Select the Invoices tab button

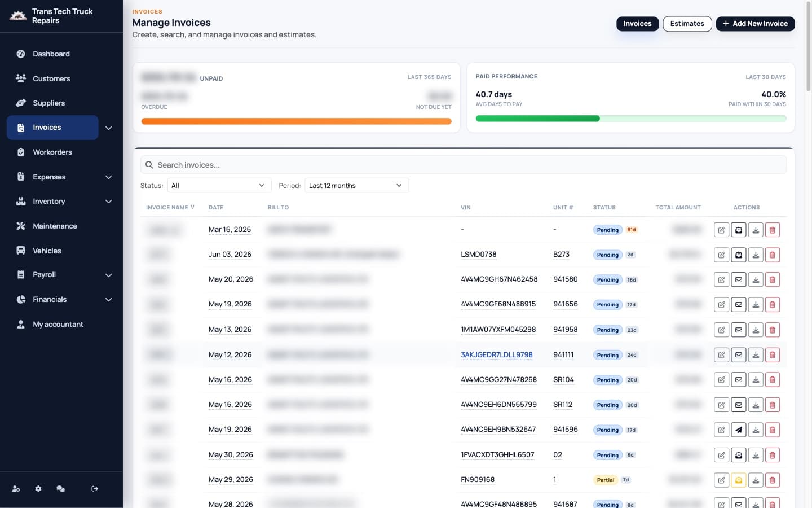pos(637,24)
